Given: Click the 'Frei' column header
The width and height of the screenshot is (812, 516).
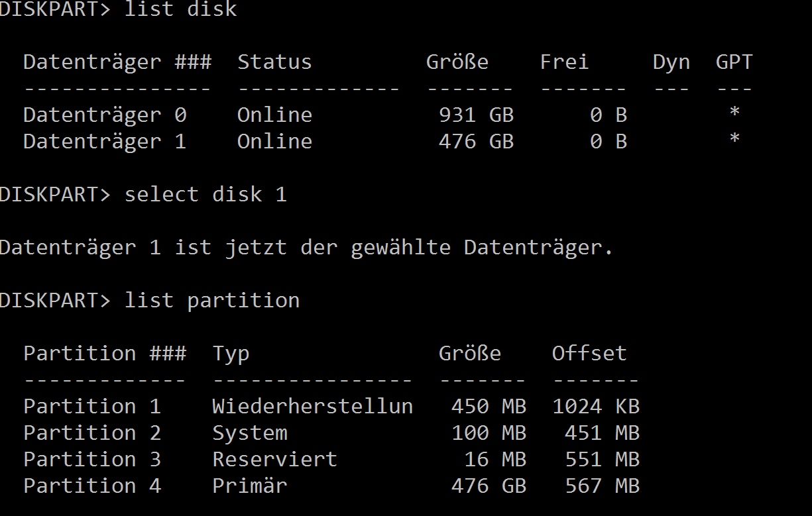Looking at the screenshot, I should pos(564,62).
